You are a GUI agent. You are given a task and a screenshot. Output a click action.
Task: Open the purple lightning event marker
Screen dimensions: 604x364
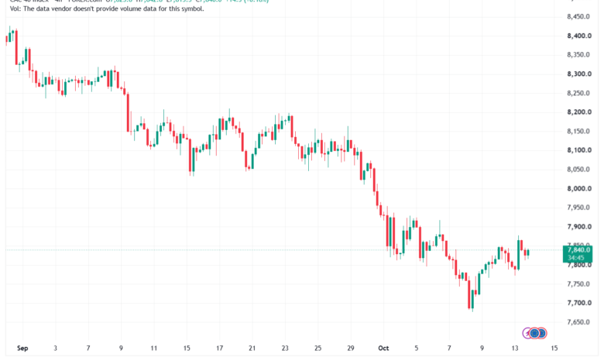coord(527,333)
